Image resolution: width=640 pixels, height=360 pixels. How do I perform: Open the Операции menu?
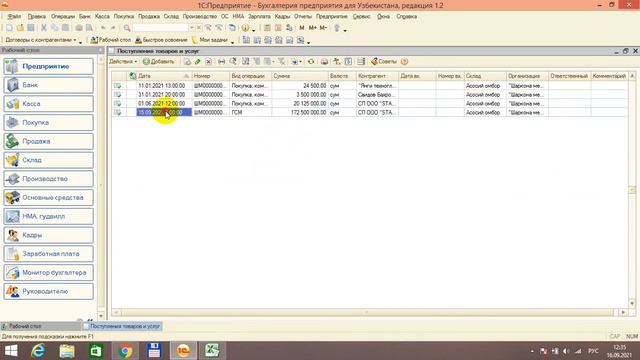(x=63, y=16)
